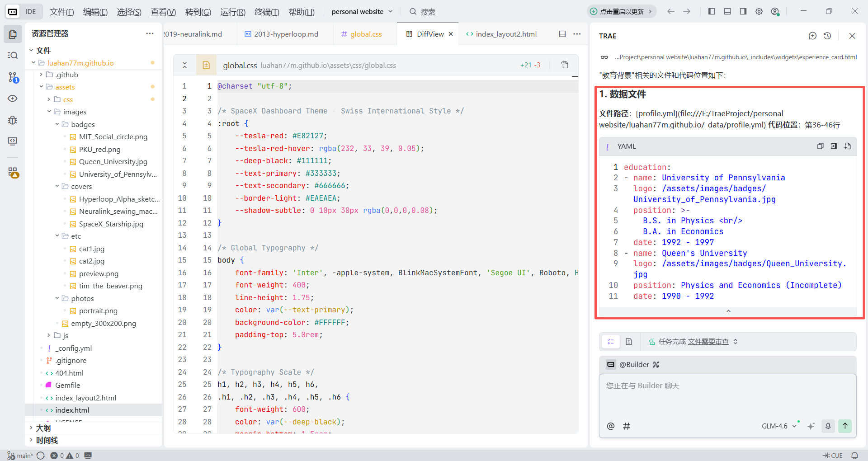Copy the YAML code block
Viewport: 868px width, 461px height.
pos(820,146)
